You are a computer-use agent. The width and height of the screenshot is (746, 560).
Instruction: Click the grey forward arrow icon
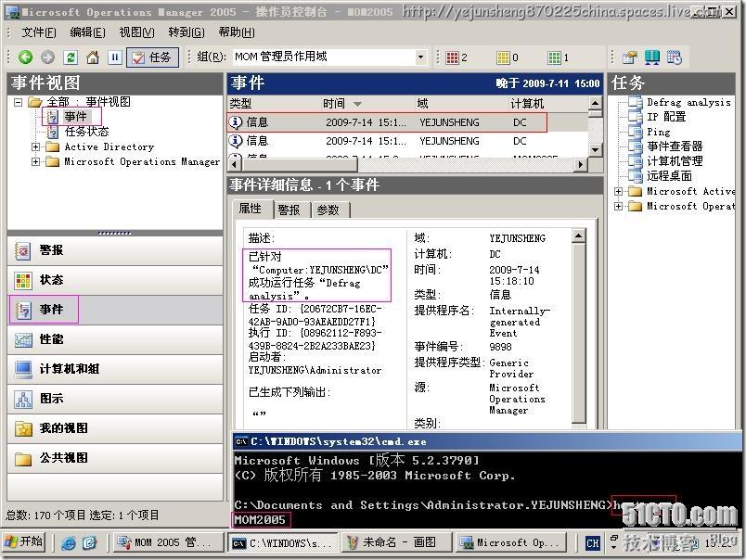47,57
